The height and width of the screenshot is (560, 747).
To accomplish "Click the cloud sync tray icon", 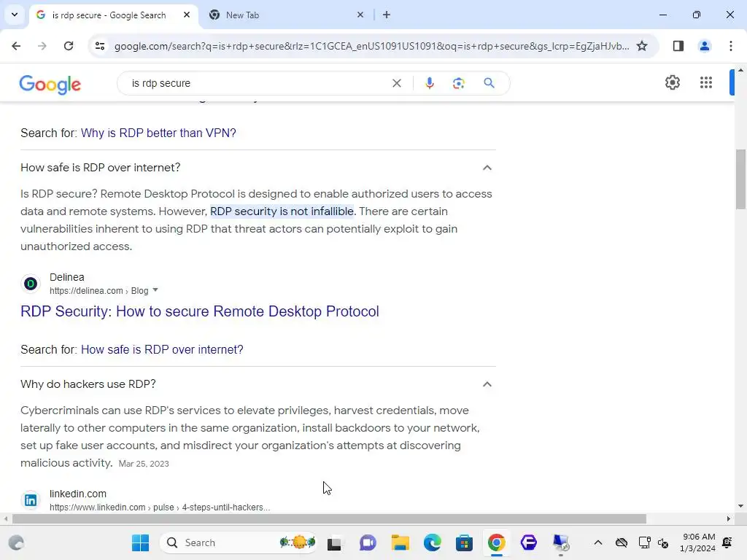I will (622, 542).
